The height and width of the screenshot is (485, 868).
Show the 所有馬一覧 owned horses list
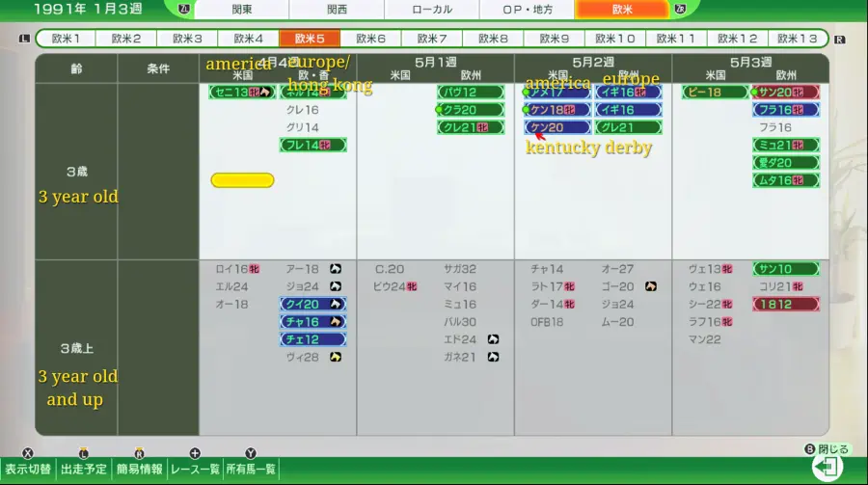click(x=251, y=470)
